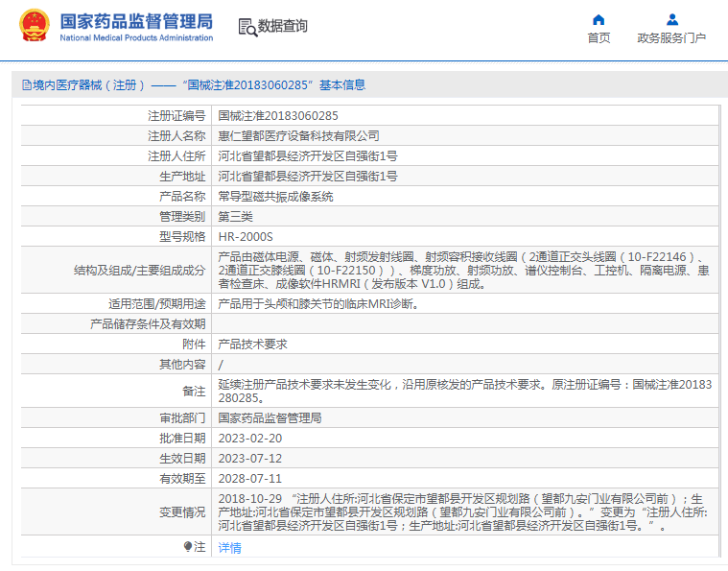Viewport: 728px width, 571px height.
Task: Click expiry date 2028-07-11
Action: [x=250, y=479]
